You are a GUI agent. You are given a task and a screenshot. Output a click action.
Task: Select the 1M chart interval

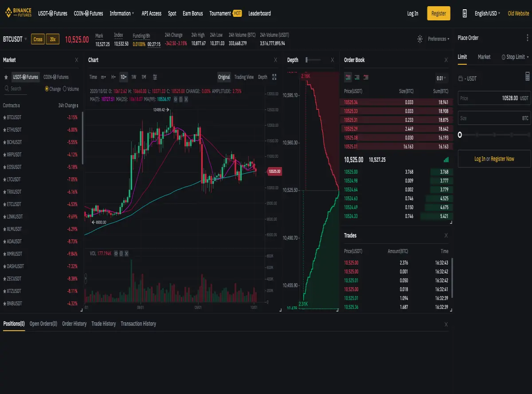click(x=144, y=77)
